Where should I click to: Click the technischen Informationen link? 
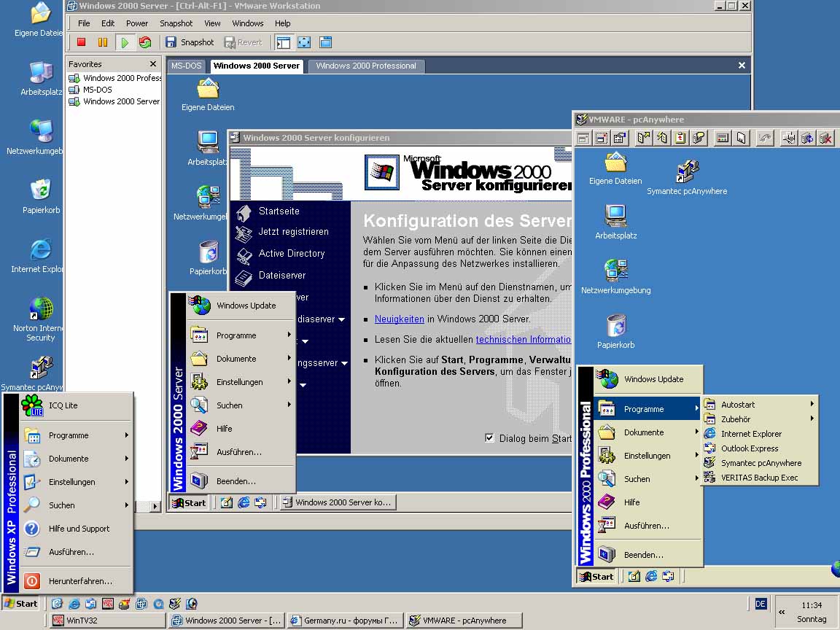524,339
